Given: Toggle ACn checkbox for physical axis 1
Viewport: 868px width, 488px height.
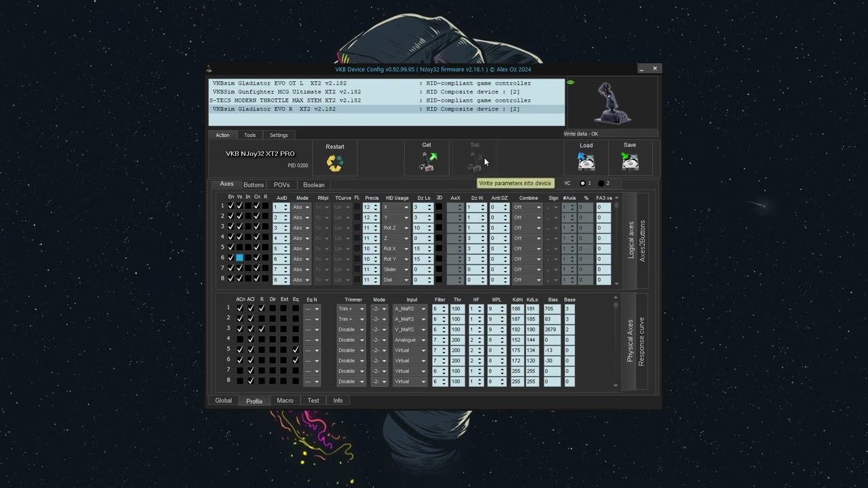Looking at the screenshot, I should tap(240, 308).
